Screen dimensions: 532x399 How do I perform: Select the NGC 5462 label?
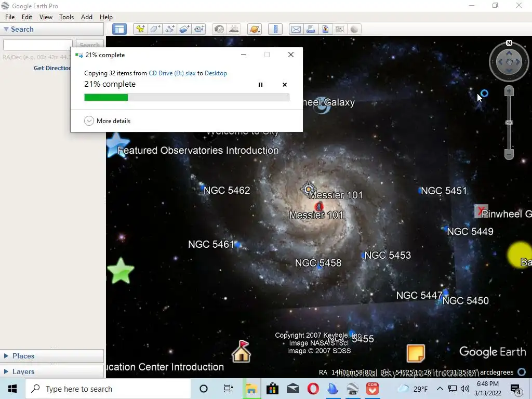point(227,190)
